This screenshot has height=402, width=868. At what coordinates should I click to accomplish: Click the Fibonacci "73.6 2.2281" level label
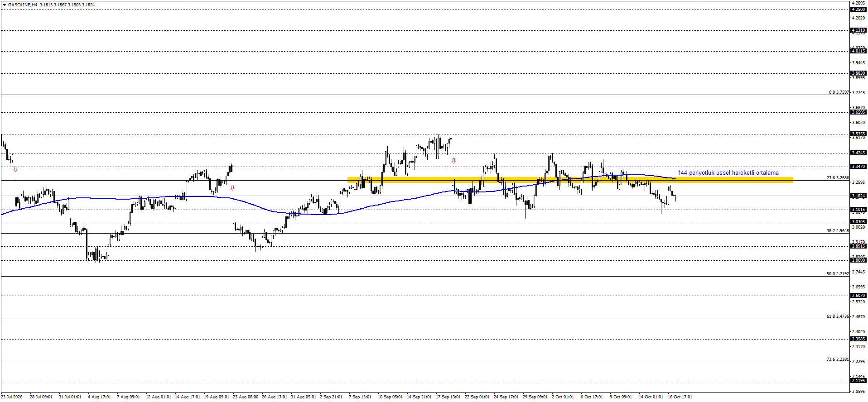click(x=838, y=359)
